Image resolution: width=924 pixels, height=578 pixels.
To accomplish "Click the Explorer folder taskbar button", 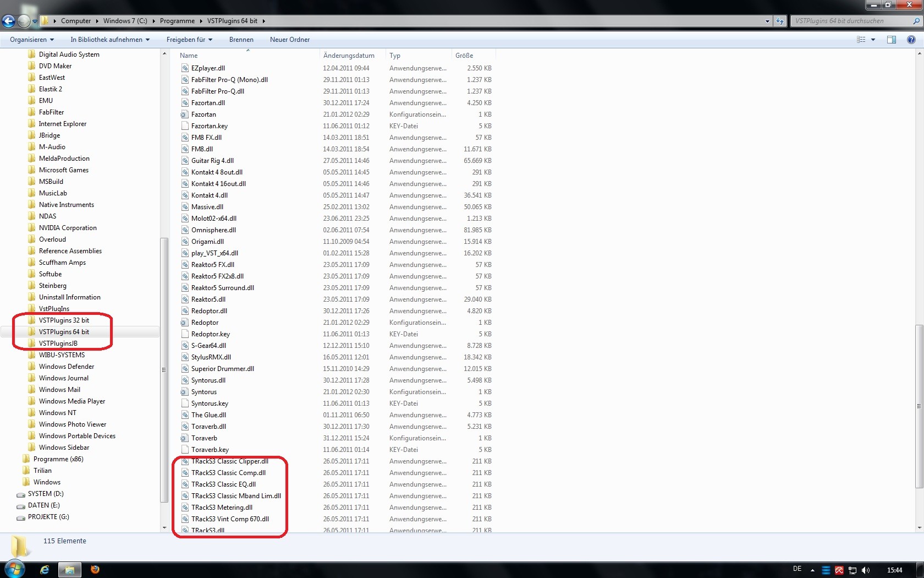I will [x=70, y=570].
